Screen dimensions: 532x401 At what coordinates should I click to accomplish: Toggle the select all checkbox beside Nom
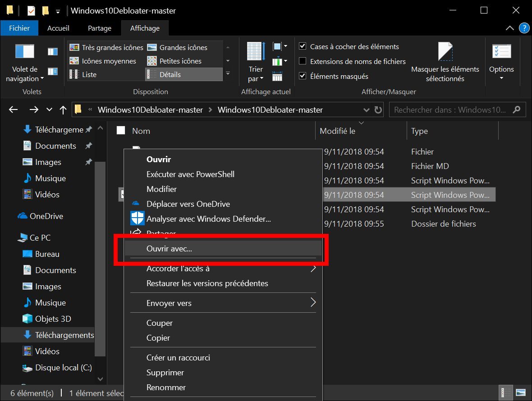(x=121, y=131)
